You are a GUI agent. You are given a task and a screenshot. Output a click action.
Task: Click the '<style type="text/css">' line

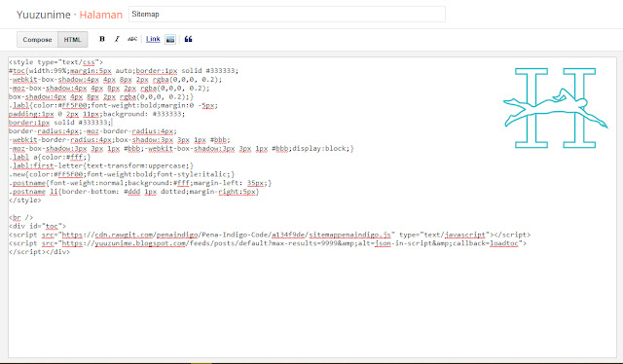point(56,62)
